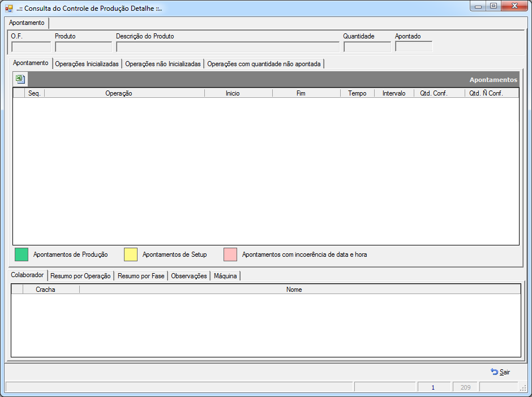Select the Colaborador tab
Screen dimensions: 532x397
click(27, 275)
